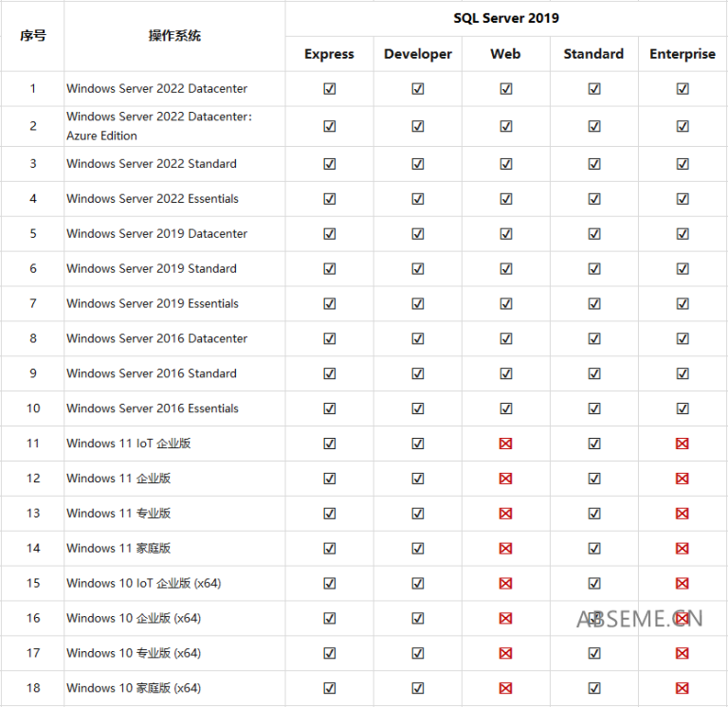
Task: Click Developer checkmark for Windows Server 2019 Standard
Action: pyautogui.click(x=417, y=269)
